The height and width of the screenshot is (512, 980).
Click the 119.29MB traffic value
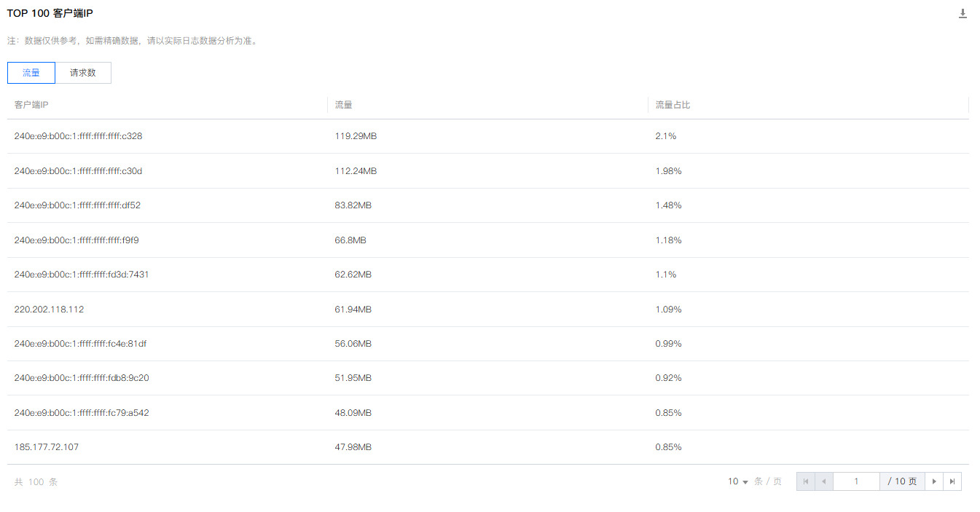[356, 136]
